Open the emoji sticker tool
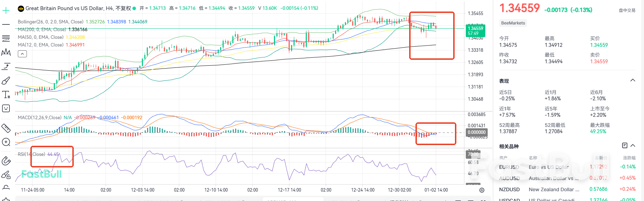Screen dimensions: 644x201 [6, 108]
